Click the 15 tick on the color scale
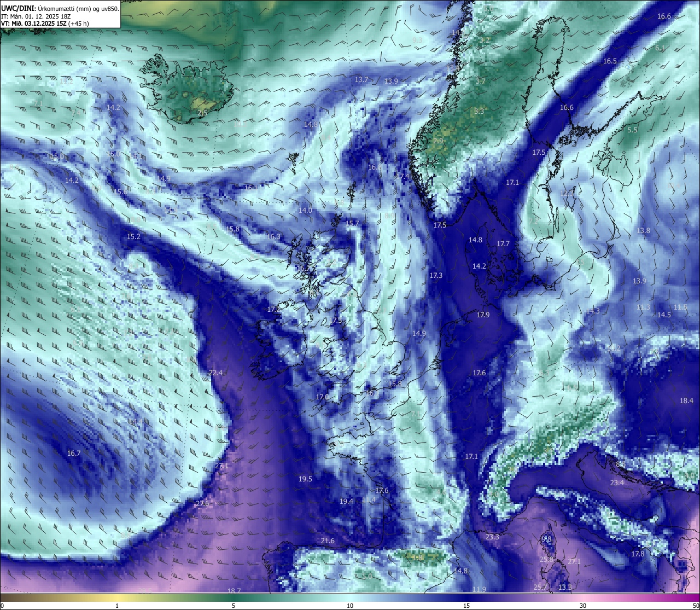This screenshot has height=610, width=700. point(466,605)
